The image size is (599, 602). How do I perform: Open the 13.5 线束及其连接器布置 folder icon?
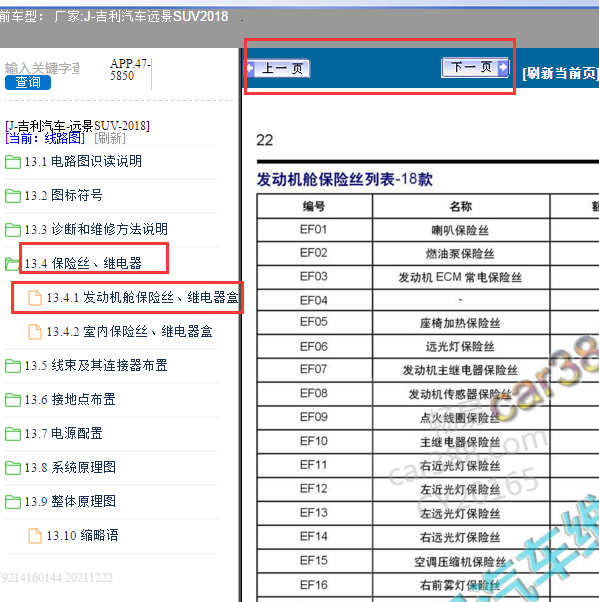(x=13, y=366)
